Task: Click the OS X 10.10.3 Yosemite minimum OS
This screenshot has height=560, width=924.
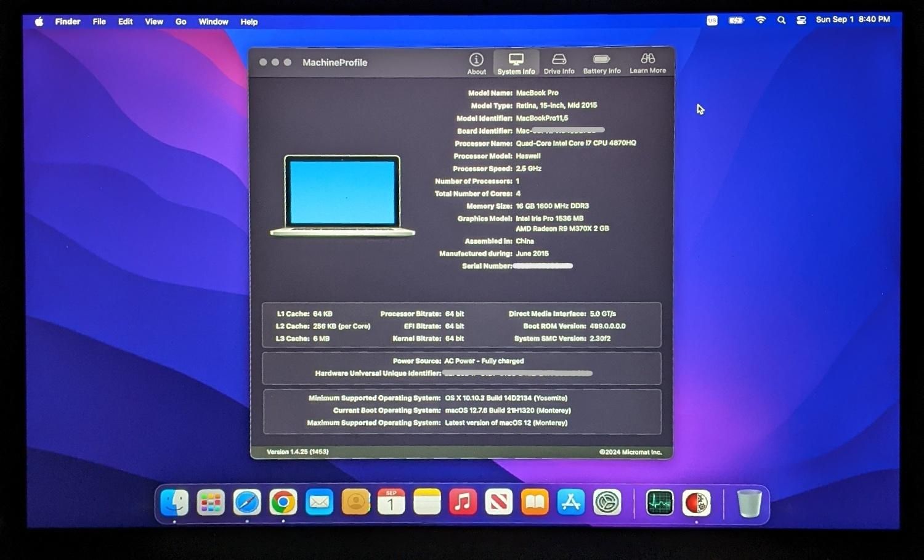Action: click(506, 398)
